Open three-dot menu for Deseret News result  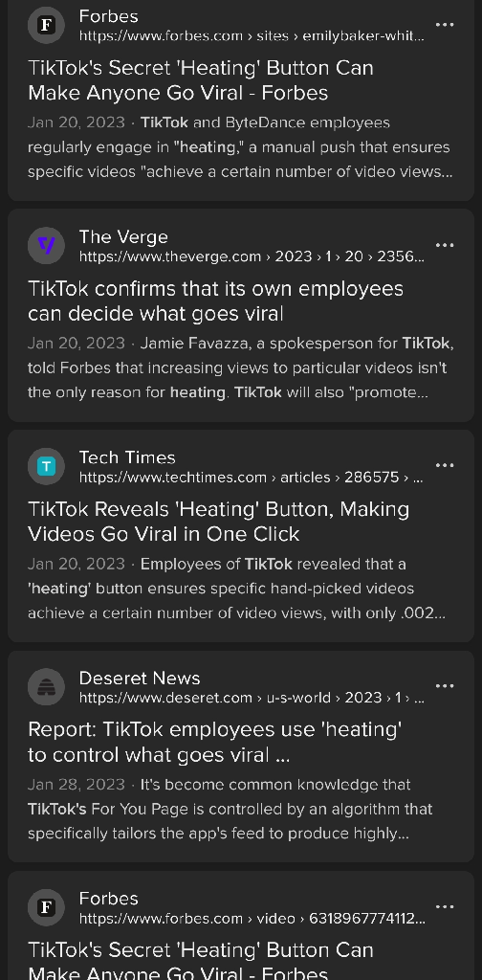tap(445, 686)
